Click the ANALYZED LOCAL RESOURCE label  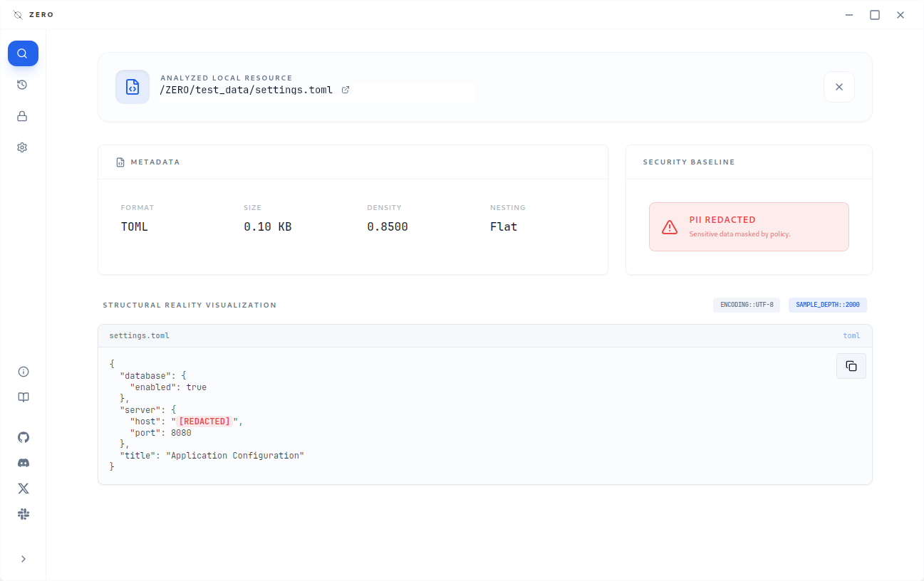coord(227,78)
